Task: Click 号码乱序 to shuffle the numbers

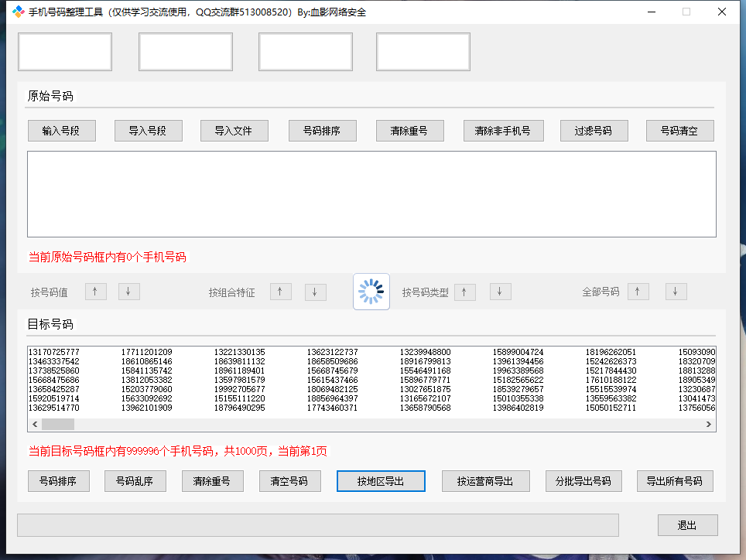Action: pyautogui.click(x=135, y=480)
